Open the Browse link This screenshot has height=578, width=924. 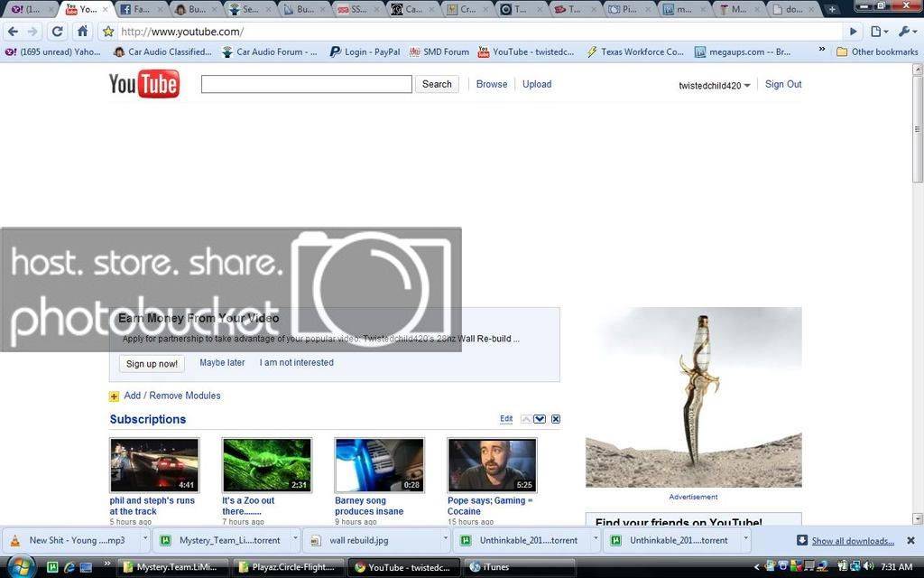[492, 84]
